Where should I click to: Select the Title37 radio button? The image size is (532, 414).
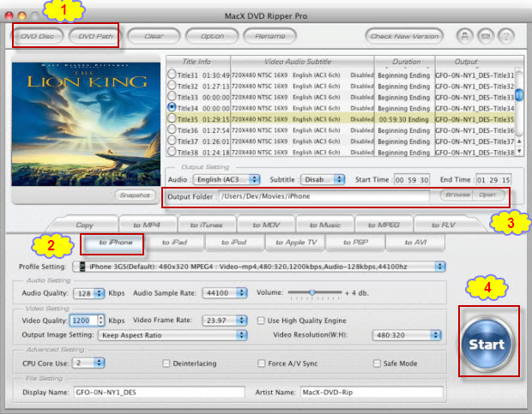(x=172, y=141)
